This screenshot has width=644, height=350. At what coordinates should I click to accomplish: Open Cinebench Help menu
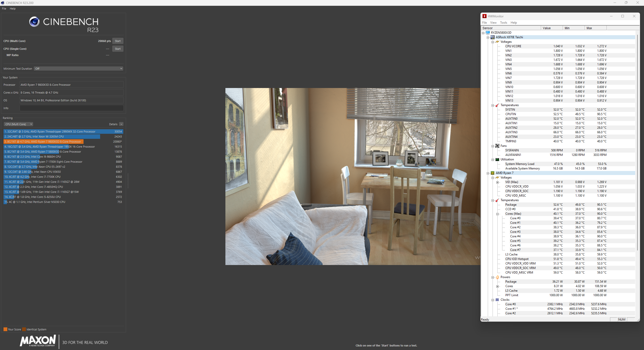pos(13,9)
